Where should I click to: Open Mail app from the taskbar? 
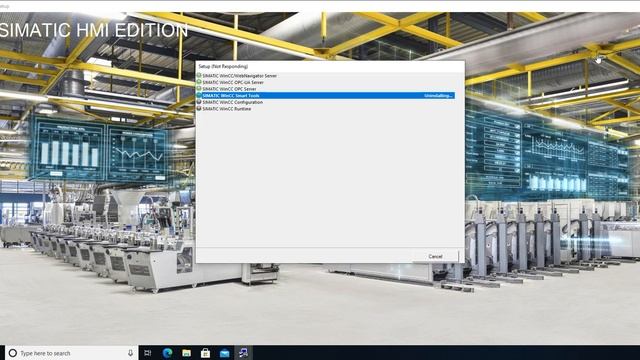(224, 353)
